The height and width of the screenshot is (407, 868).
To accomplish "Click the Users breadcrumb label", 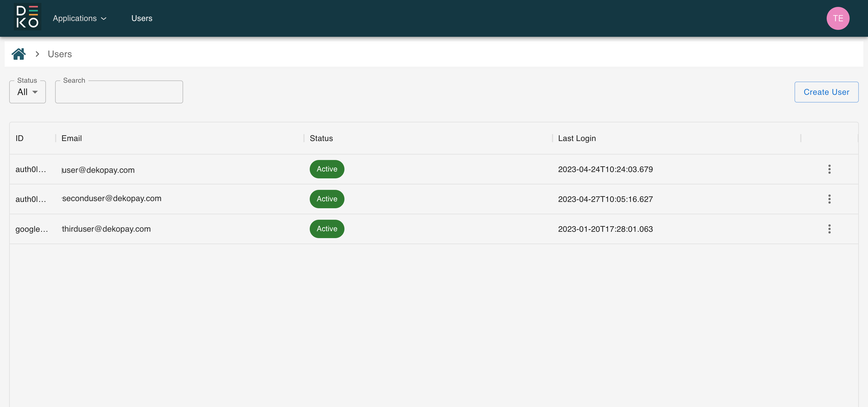I will [x=60, y=54].
